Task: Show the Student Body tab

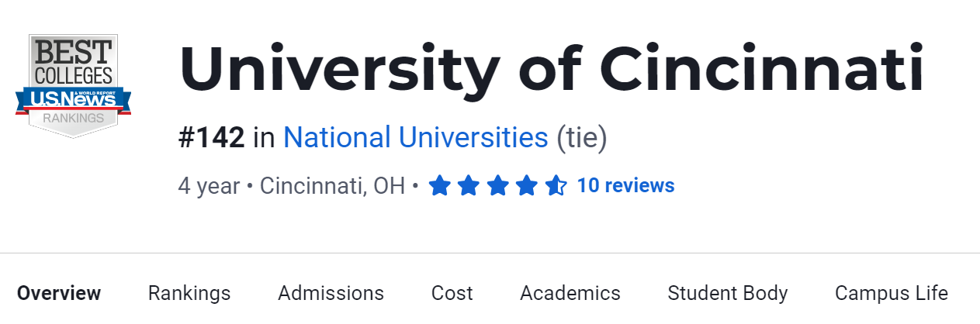Action: click(728, 293)
